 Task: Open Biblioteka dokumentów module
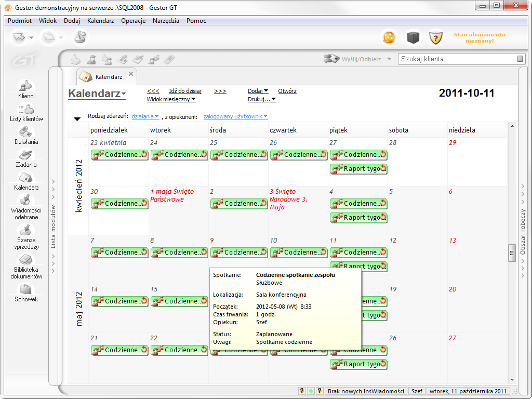[26, 261]
